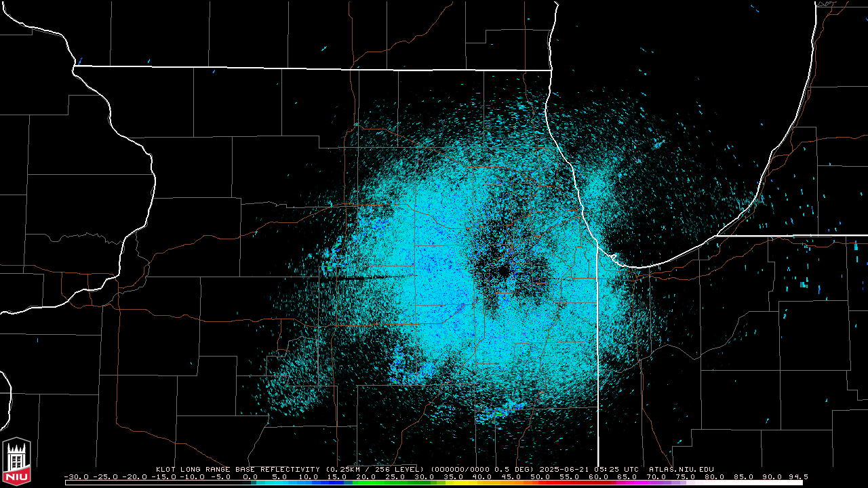Click the 65.0 scale label
This screenshot has height=488, width=868.
click(x=627, y=476)
